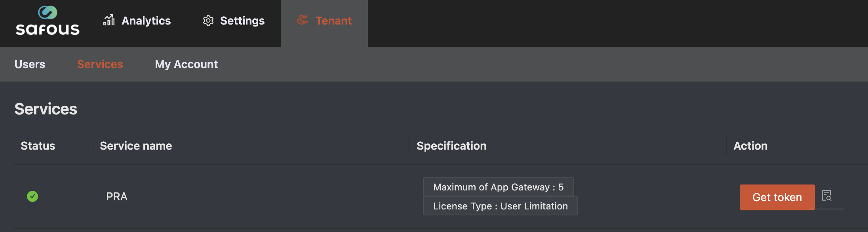The width and height of the screenshot is (868, 232).
Task: Open the My Account sub-tab
Action: (x=186, y=64)
